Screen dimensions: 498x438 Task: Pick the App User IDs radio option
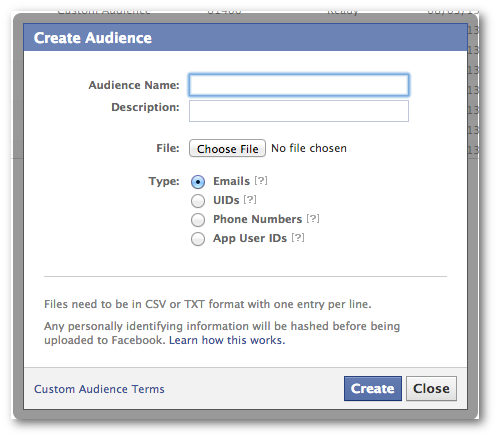tap(198, 239)
